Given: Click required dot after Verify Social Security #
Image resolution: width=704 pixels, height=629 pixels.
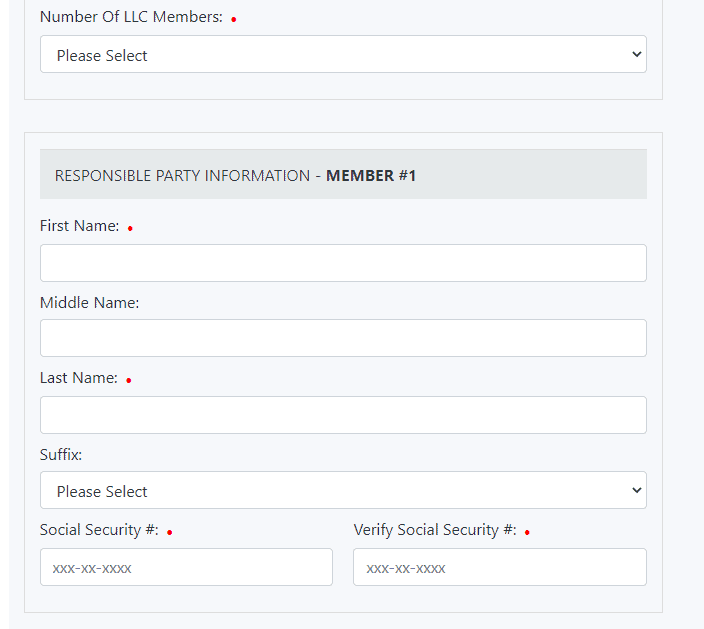Looking at the screenshot, I should tap(527, 533).
